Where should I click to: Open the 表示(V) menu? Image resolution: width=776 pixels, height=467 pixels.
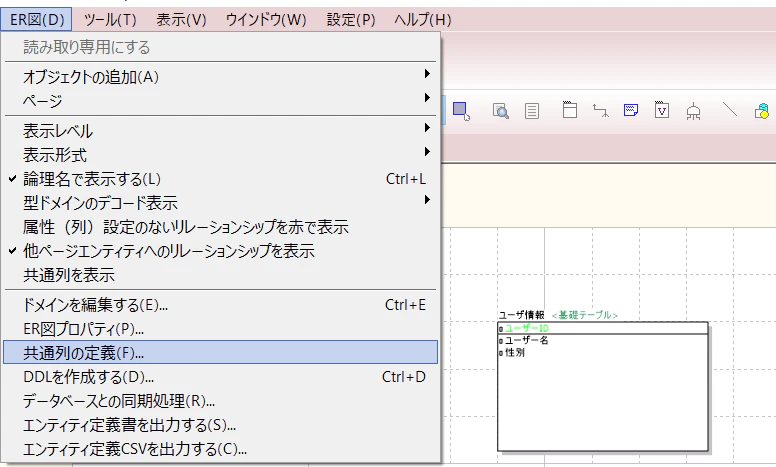point(181,20)
